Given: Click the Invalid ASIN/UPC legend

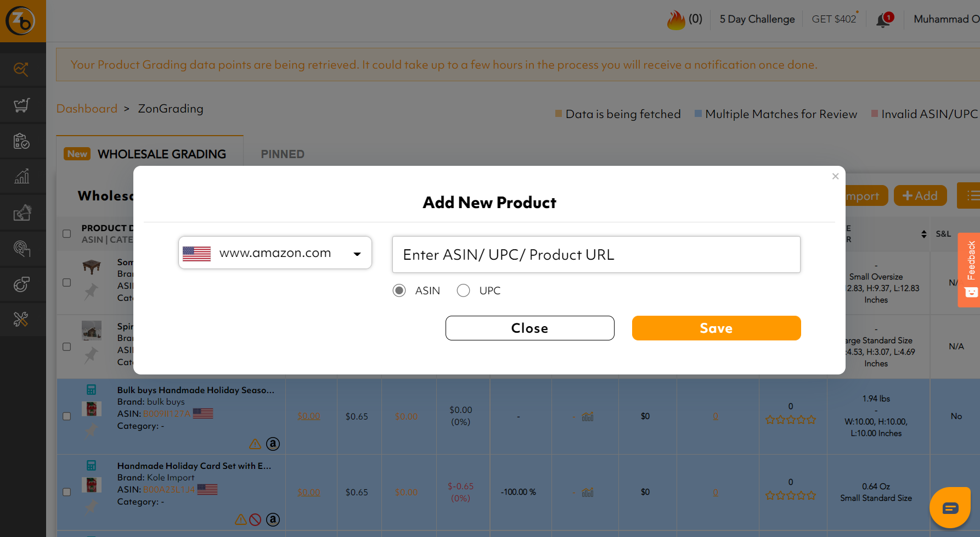Looking at the screenshot, I should tap(925, 114).
